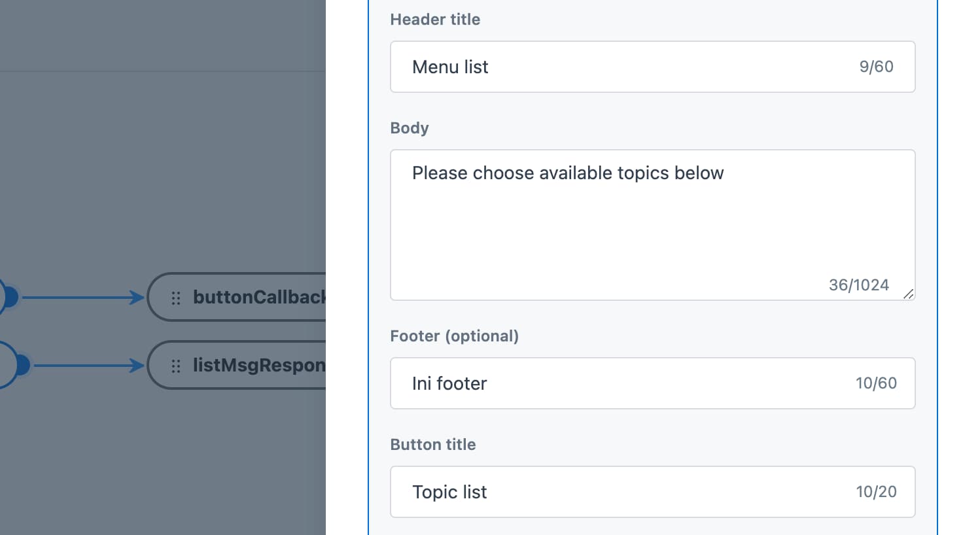Focus the Footer field containing Ini footer
980x535 pixels.
(652, 383)
